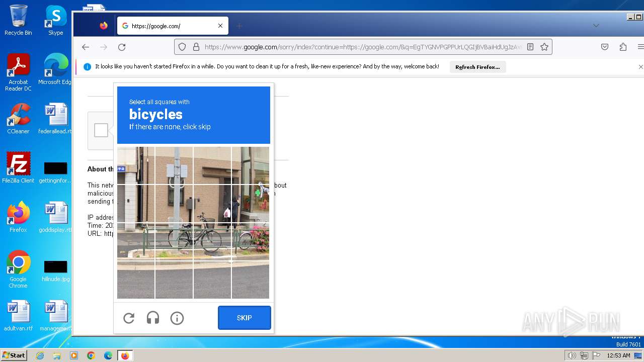Open Windows Media Player from taskbar
The width and height of the screenshot is (644, 362).
[x=74, y=355]
